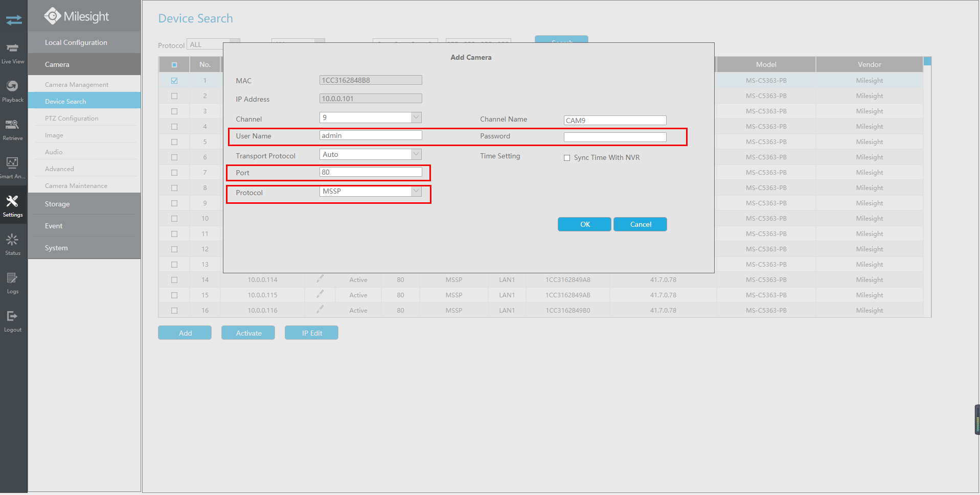This screenshot has width=980, height=495.
Task: Open the Retrieve icon in sidebar
Action: [13, 130]
